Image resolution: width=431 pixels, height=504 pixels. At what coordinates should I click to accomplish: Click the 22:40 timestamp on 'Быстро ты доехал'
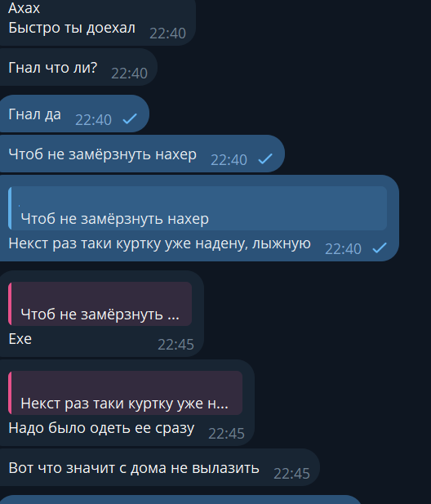pyautogui.click(x=167, y=33)
